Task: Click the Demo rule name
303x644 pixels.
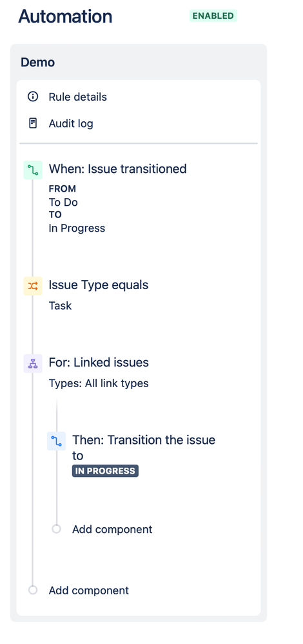Action: tap(38, 63)
